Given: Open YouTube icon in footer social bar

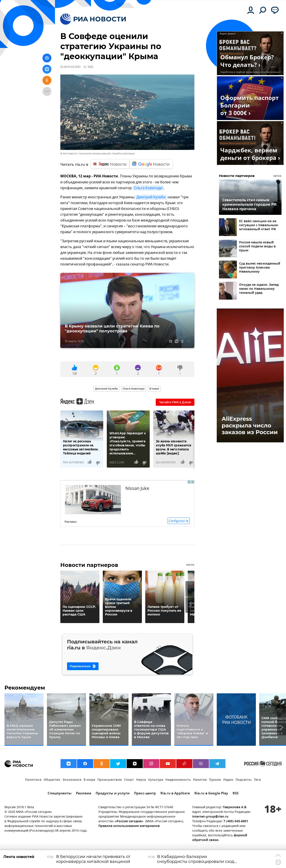Looking at the screenshot, I should tap(168, 764).
